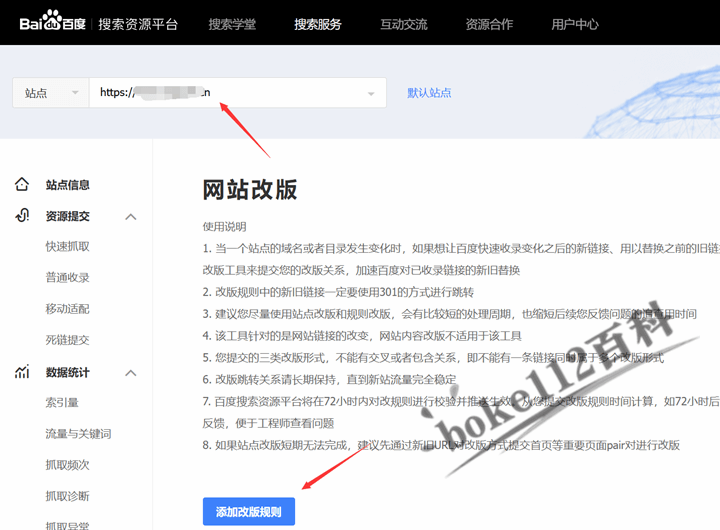The height and width of the screenshot is (530, 720).
Task: Click the 网站改版 page heading
Action: click(250, 190)
